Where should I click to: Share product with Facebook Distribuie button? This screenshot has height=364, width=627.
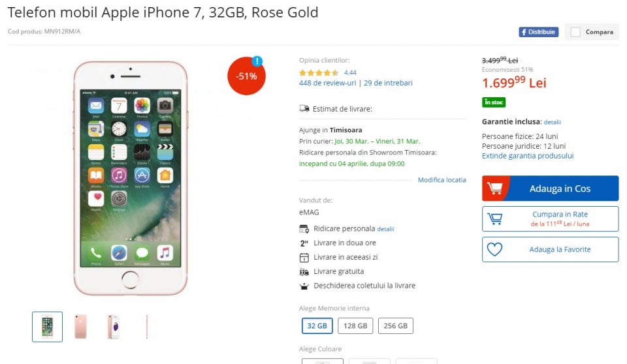539,32
